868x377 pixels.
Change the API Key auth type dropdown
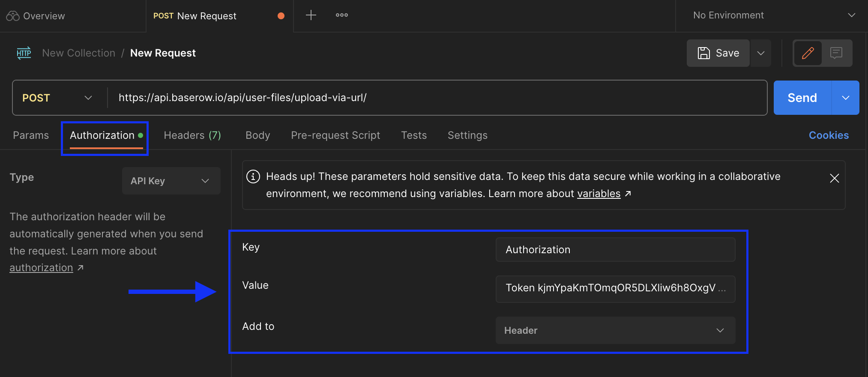click(171, 181)
